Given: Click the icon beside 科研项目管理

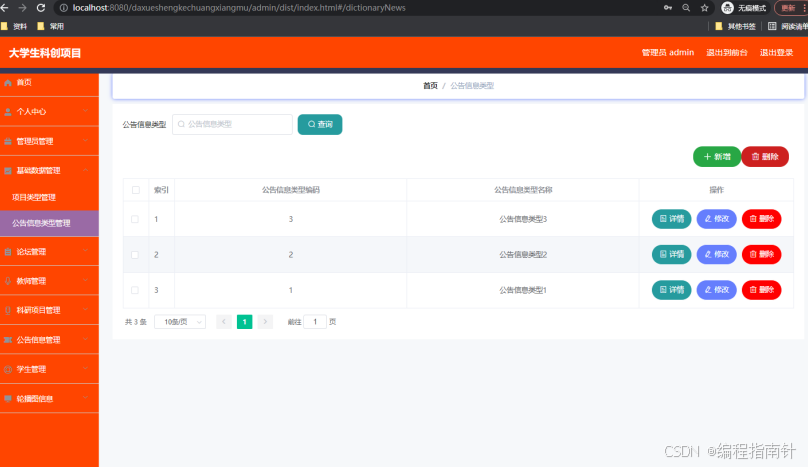Looking at the screenshot, I should pyautogui.click(x=8, y=310).
